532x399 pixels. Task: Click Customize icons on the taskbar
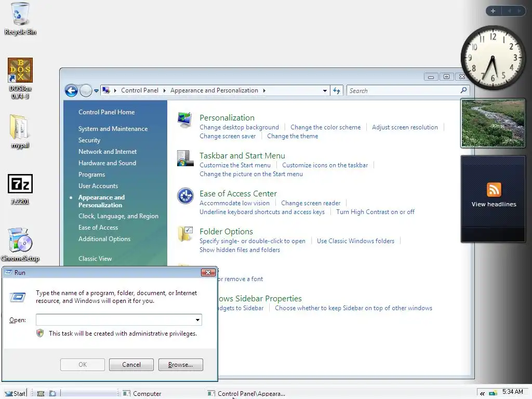325,165
